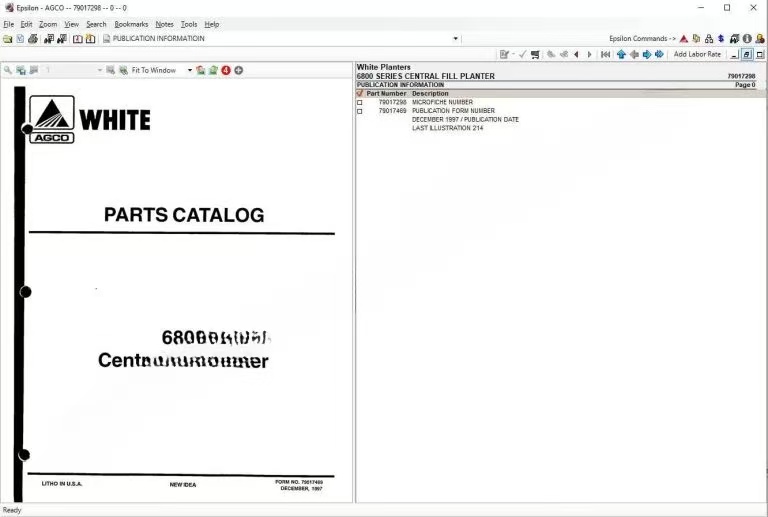Click the round info command icon

tap(747, 39)
